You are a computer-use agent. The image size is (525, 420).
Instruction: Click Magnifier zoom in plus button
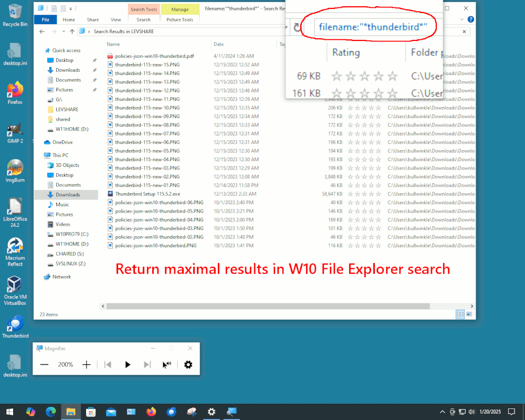[87, 364]
